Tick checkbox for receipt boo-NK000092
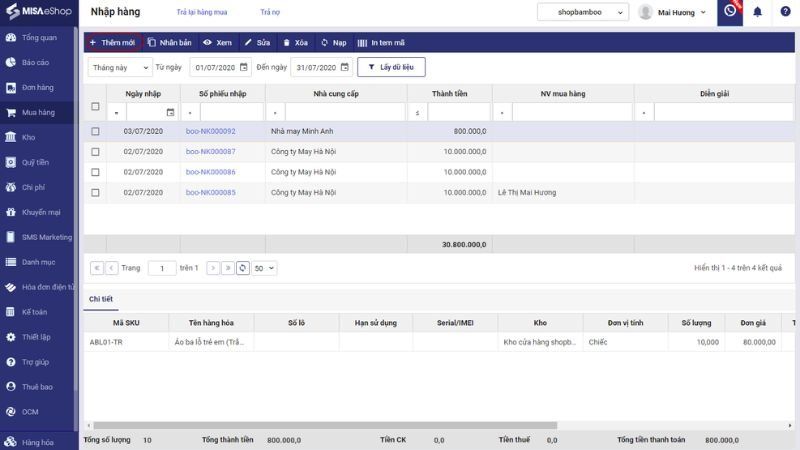Screen dimensions: 800x450 tap(95, 131)
